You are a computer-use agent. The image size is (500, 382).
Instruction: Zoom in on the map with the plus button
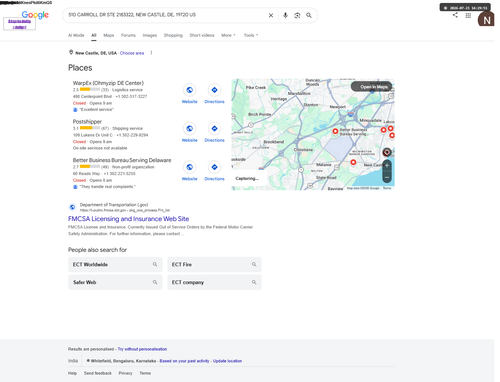(387, 166)
